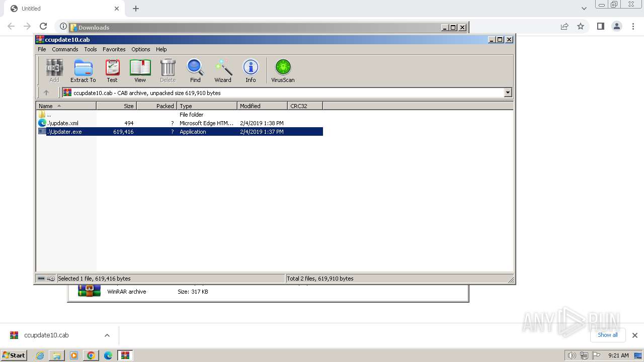Screen dimensions: 644x362
Task: Sort files by Modified column
Action: [262, 106]
